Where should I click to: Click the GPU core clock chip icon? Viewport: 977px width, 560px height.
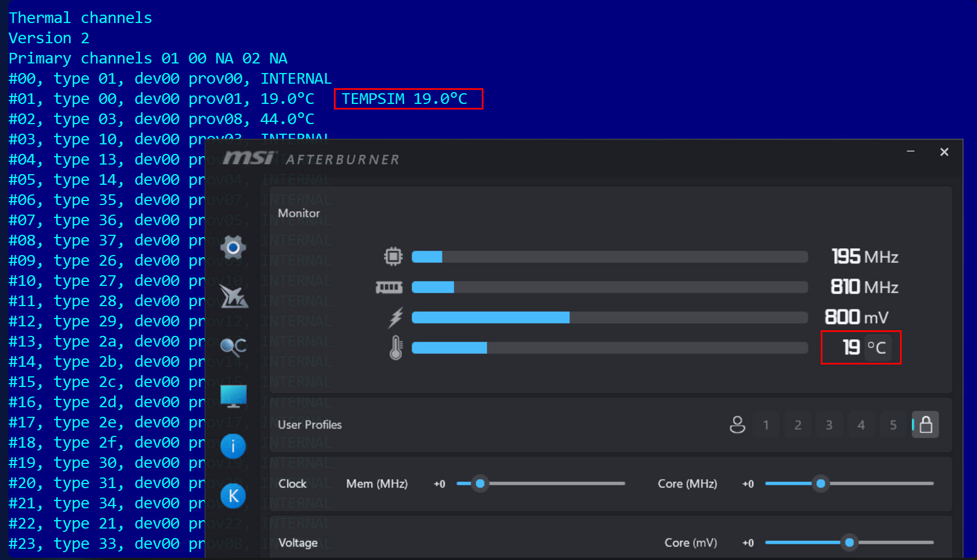click(393, 257)
